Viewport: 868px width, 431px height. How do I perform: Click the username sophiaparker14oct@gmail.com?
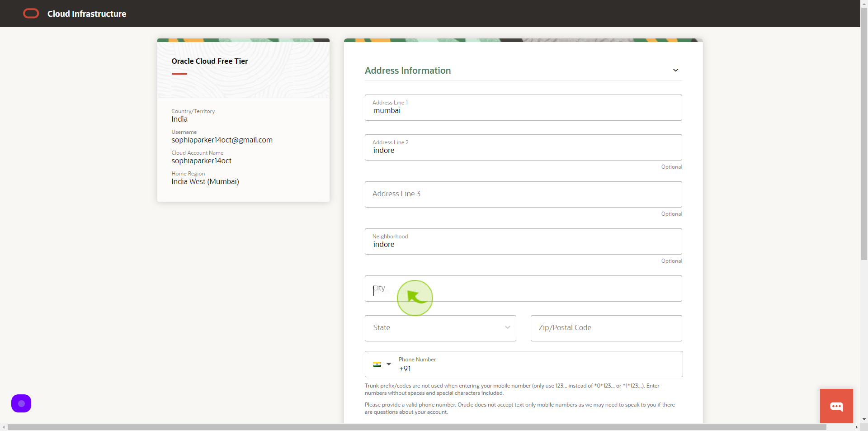coord(222,140)
